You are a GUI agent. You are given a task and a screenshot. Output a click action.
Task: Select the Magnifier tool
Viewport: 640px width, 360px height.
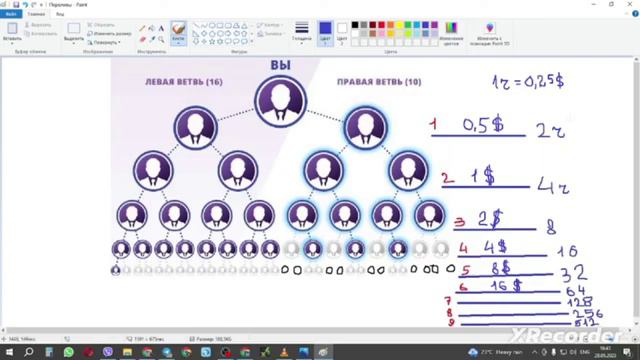(x=161, y=39)
